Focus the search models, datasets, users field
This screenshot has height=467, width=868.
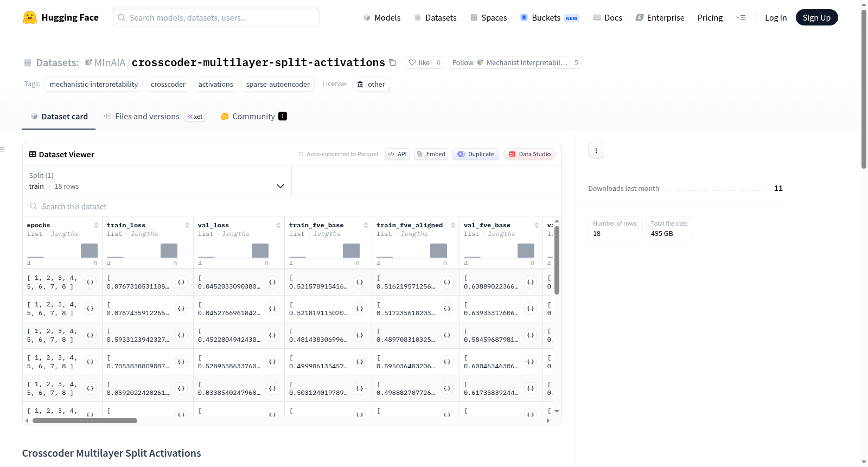pos(216,17)
